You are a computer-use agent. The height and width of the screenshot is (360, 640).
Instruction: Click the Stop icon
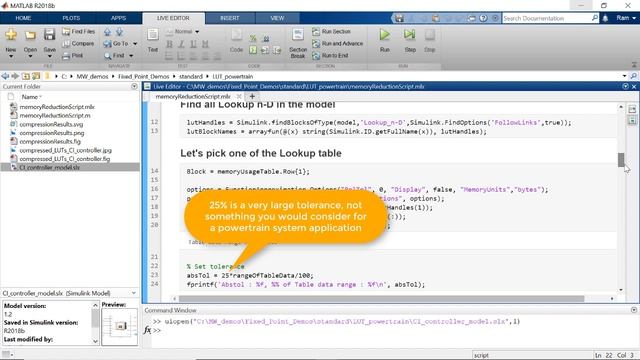point(429,35)
